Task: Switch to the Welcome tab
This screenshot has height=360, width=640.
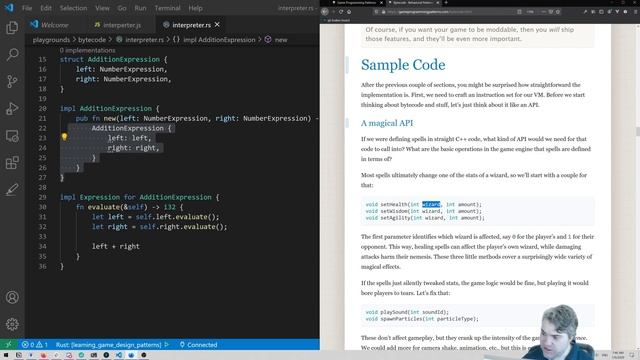Action: tap(49, 25)
